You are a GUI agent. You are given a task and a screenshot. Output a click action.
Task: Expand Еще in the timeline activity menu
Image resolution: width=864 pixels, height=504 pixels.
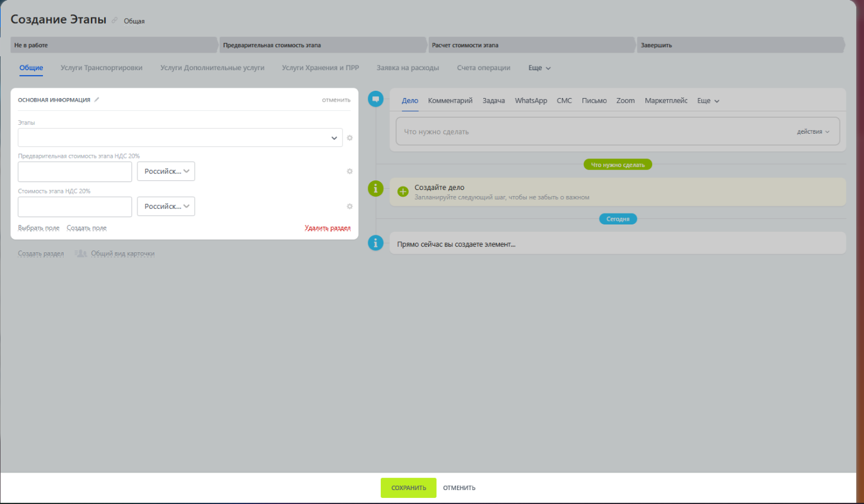pos(708,101)
